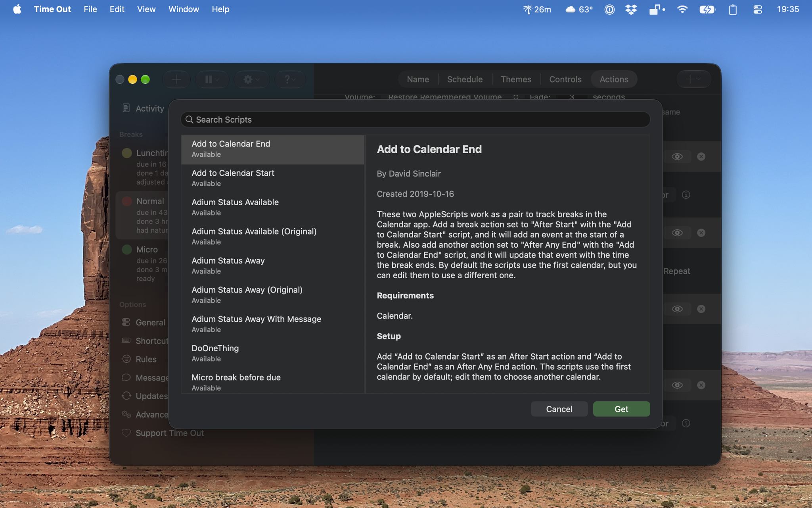Select the Adium Status Available script
Image resolution: width=812 pixels, height=508 pixels.
pyautogui.click(x=273, y=208)
